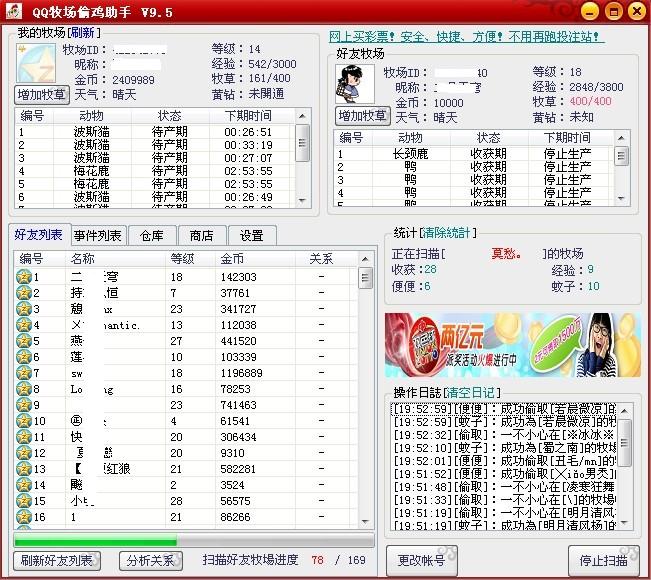
Task: Open the 设置 tab
Action: tap(252, 236)
